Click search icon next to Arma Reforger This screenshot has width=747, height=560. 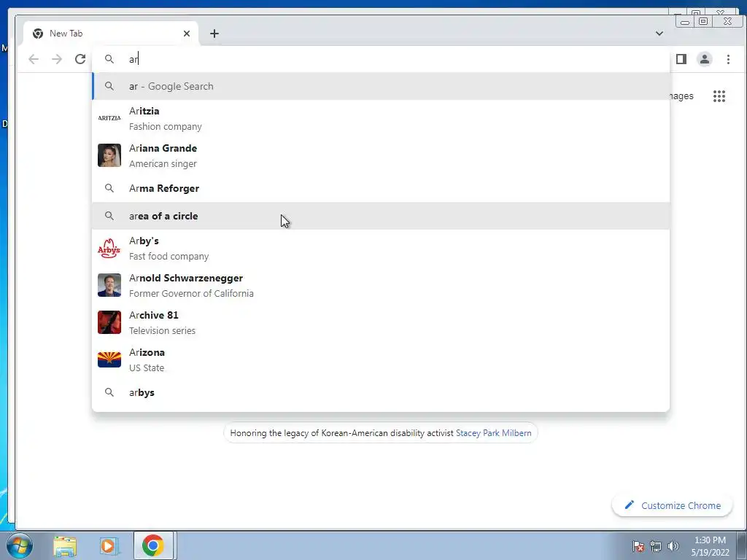pyautogui.click(x=109, y=188)
